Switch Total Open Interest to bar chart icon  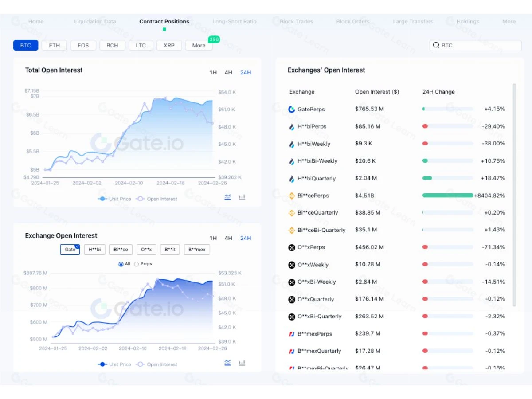pos(242,197)
